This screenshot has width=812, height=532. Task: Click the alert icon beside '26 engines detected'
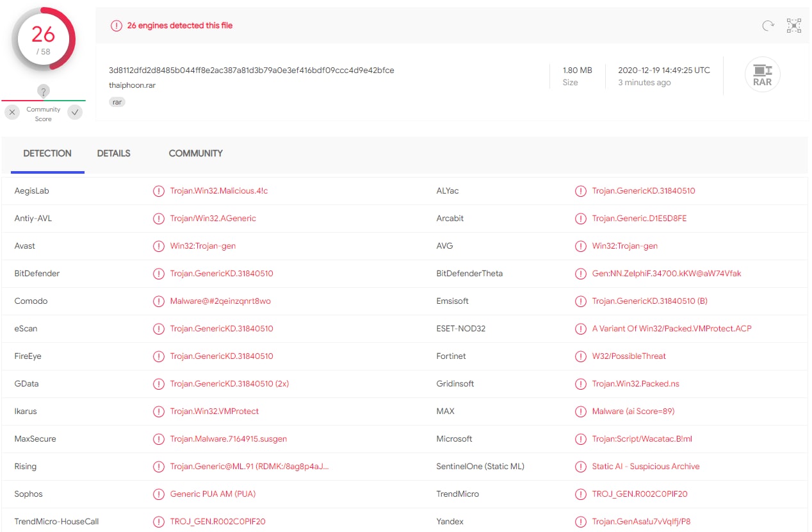[116, 26]
